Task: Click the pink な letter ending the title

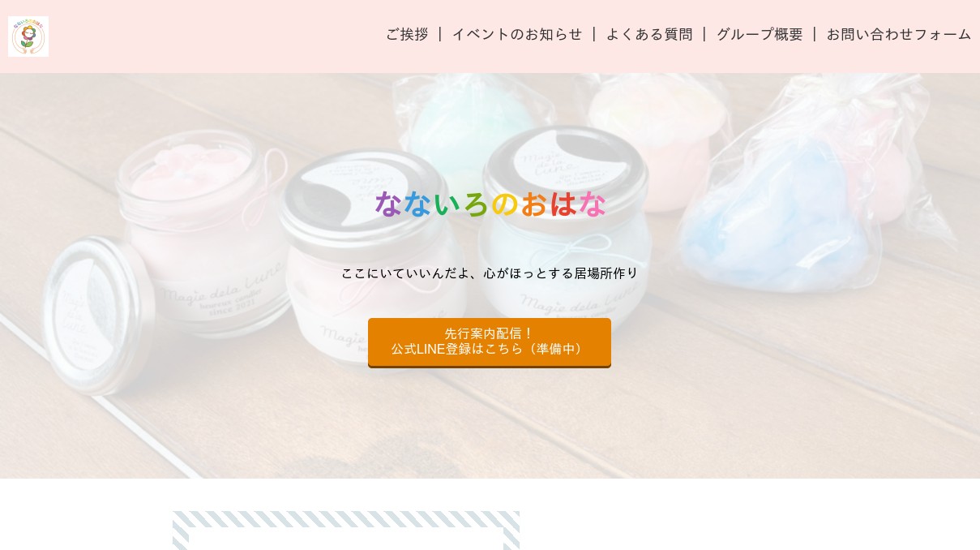Action: 592,204
